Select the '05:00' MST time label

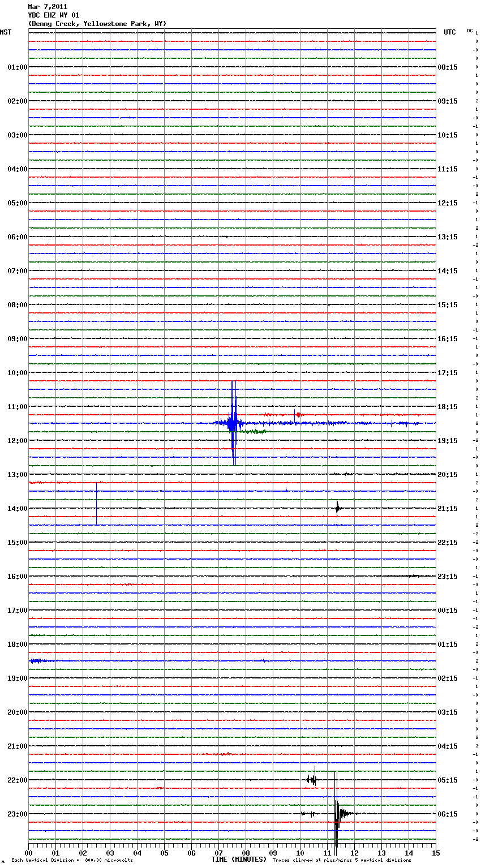[18, 203]
